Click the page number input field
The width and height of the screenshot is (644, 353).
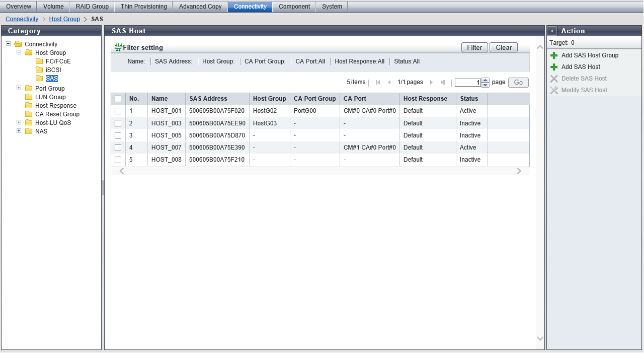click(467, 83)
